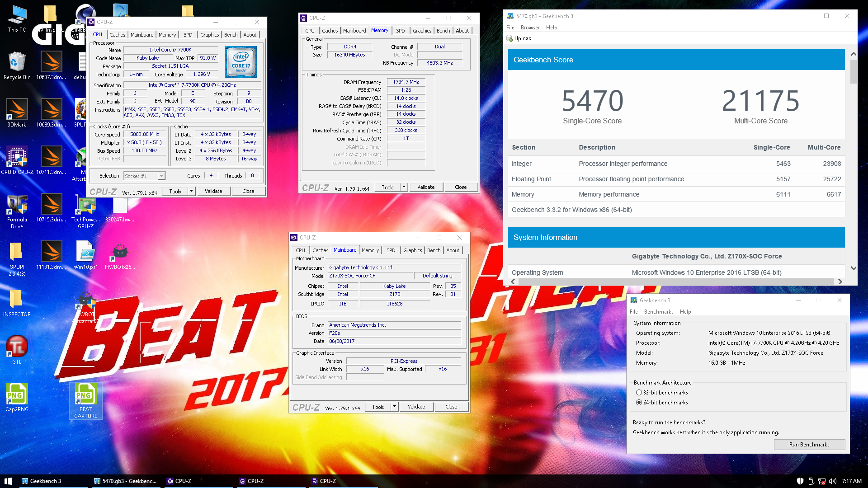Viewport: 868px width, 488px height.
Task: Click Close button in Memory CPU-Z window
Action: coord(461,187)
